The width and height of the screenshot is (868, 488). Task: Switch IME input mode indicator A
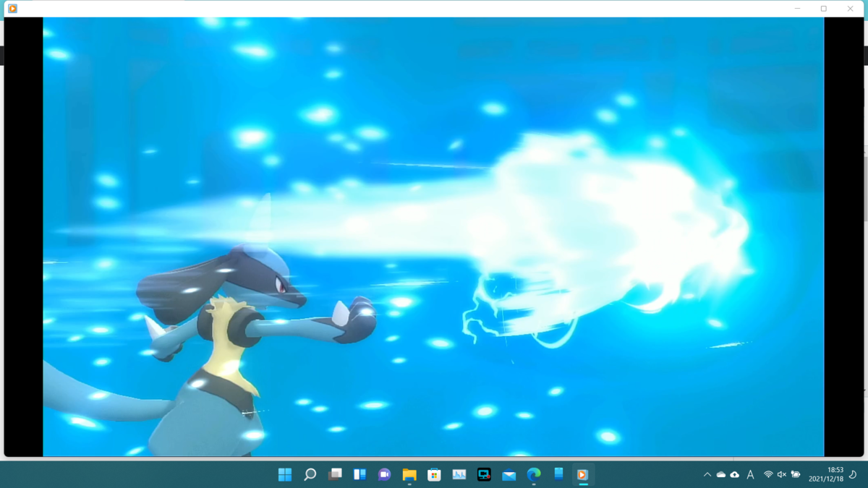[751, 475]
